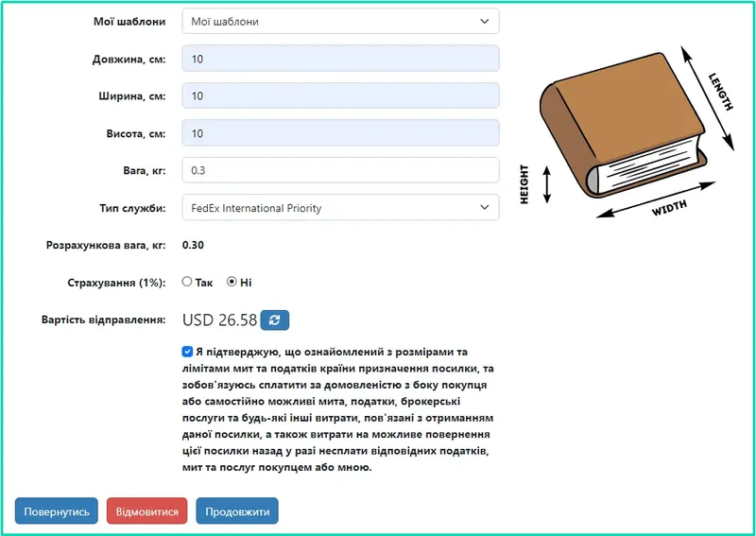Image resolution: width=756 pixels, height=536 pixels.
Task: Click the book dimensions illustration
Action: (627, 132)
